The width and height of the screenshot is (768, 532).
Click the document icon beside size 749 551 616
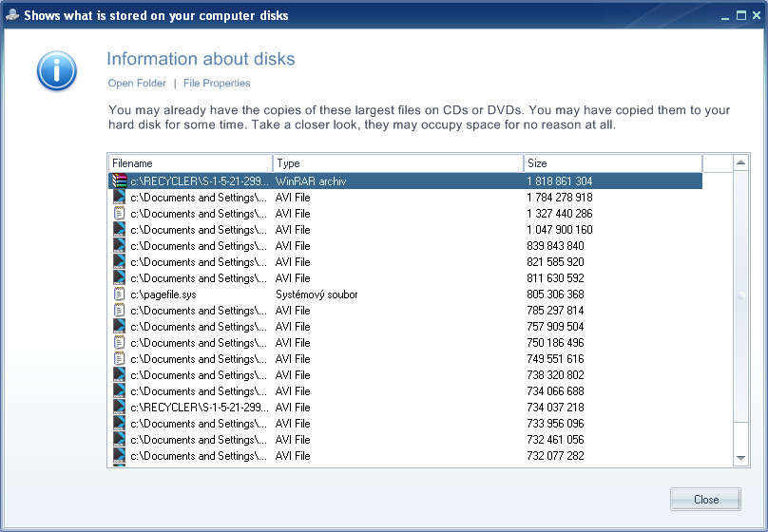point(119,358)
